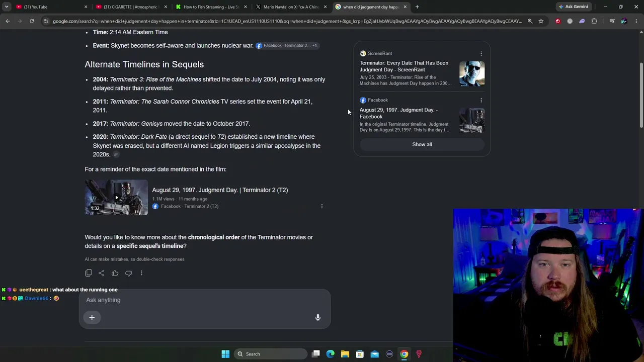The width and height of the screenshot is (644, 362).
Task: Click the 'AI can make mistakes' disclaimer text
Action: coord(134,259)
